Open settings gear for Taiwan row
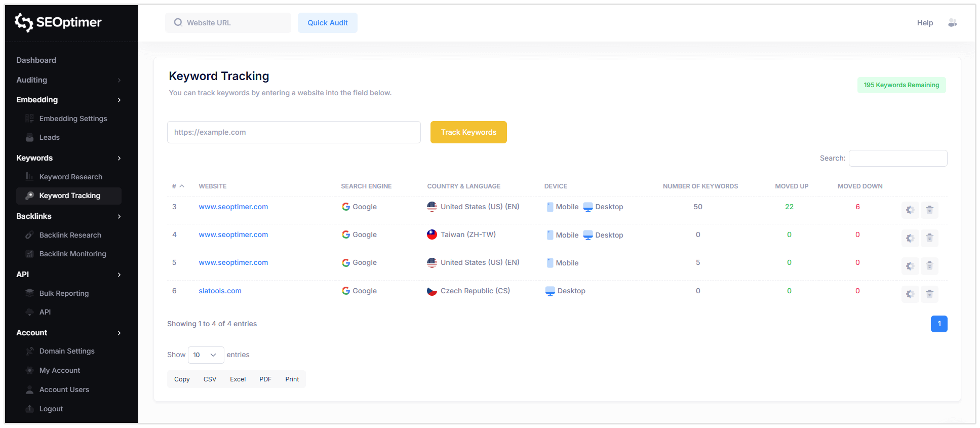This screenshot has width=980, height=428. (x=910, y=238)
